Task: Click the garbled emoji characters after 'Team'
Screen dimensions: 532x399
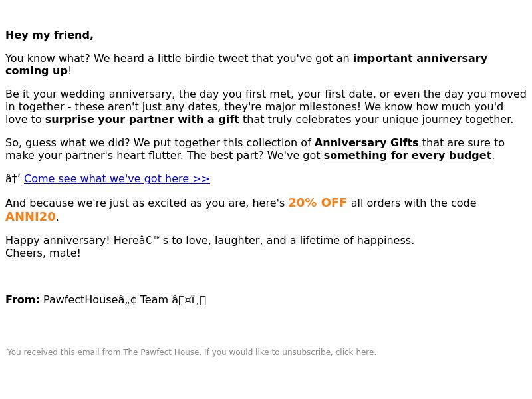Action: point(189,300)
